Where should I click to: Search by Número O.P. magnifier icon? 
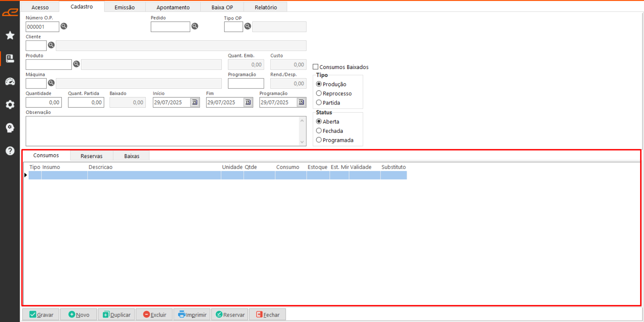[x=64, y=26]
